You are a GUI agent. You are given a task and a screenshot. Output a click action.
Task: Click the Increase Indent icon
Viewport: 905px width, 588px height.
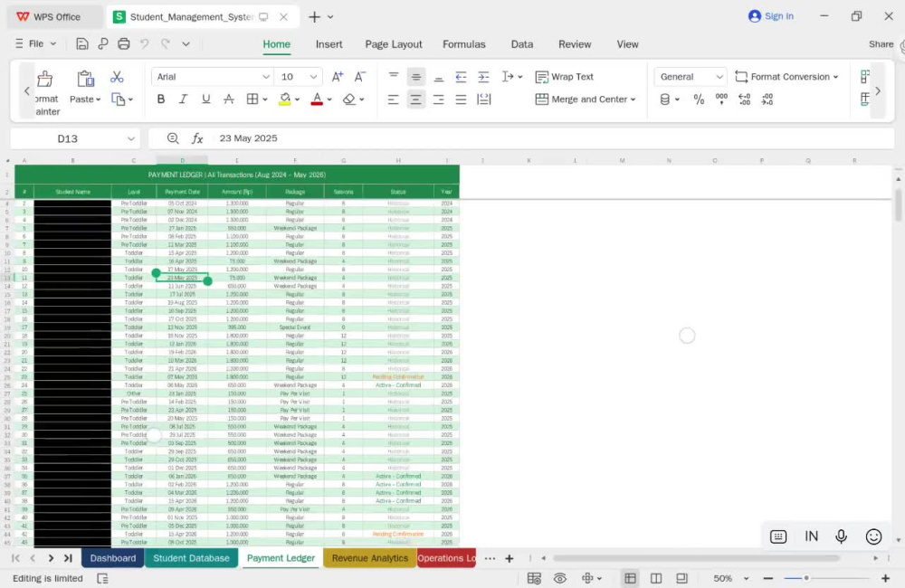483,77
